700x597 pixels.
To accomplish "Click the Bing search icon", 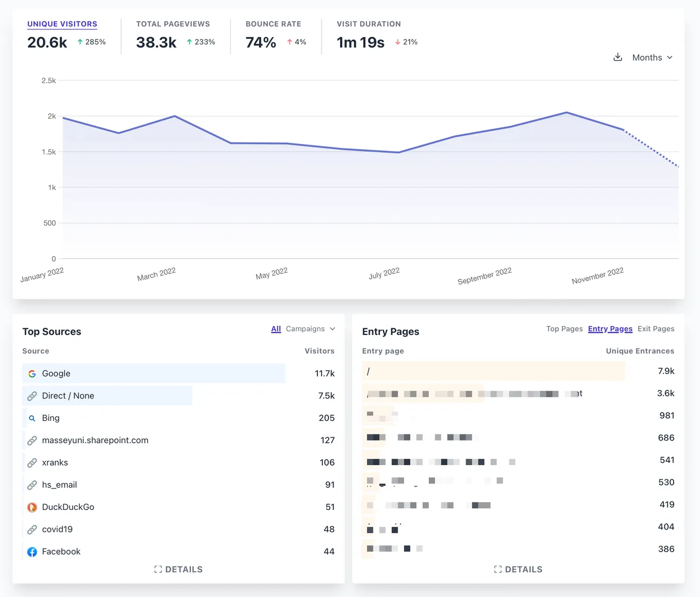I will [32, 418].
